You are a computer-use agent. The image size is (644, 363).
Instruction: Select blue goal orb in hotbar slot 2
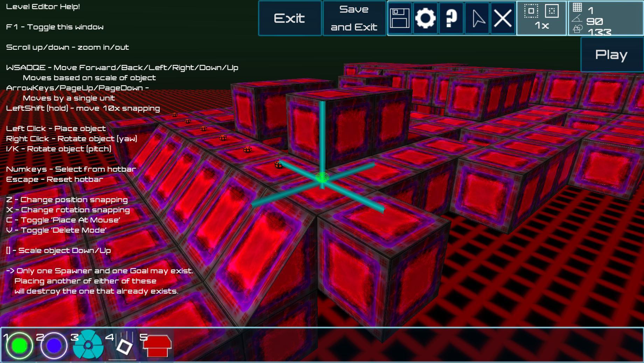[x=54, y=346]
